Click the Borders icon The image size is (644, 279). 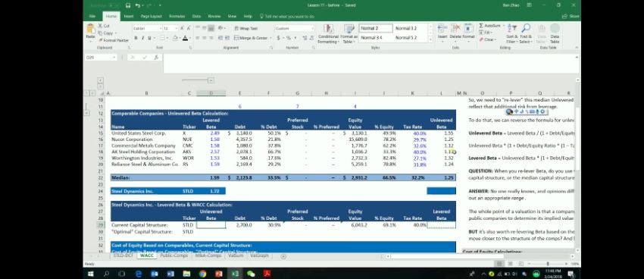click(x=162, y=38)
